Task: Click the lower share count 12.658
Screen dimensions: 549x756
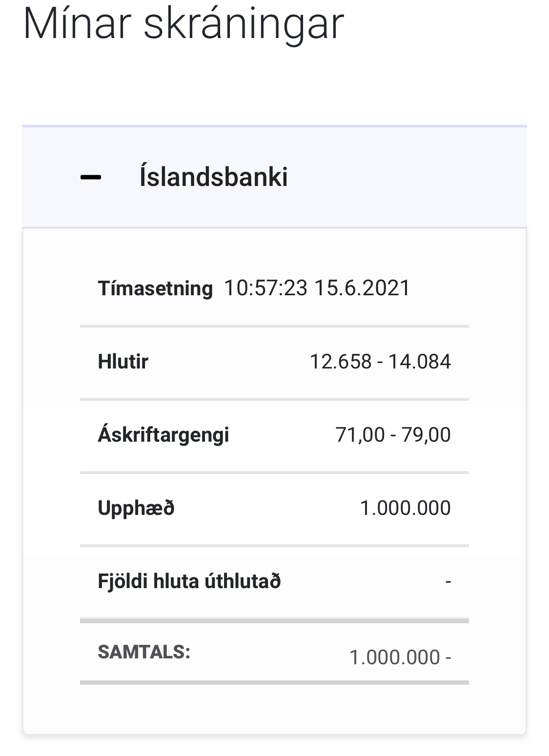Action: pyautogui.click(x=341, y=362)
